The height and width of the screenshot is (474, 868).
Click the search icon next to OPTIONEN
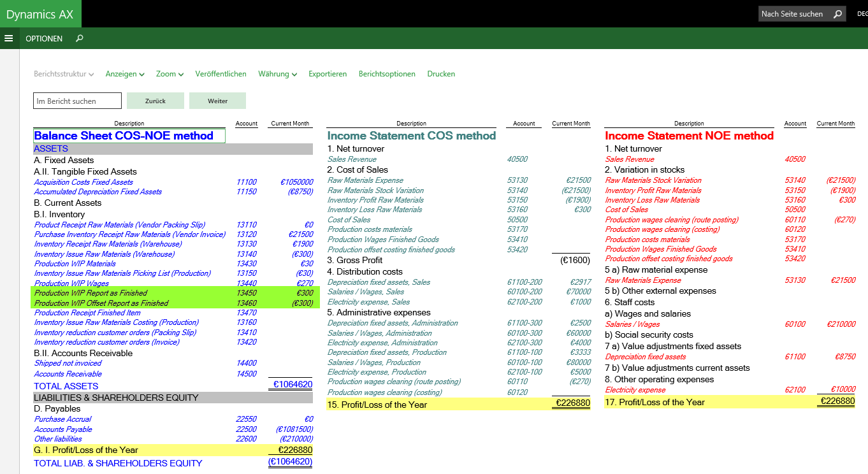coord(80,38)
